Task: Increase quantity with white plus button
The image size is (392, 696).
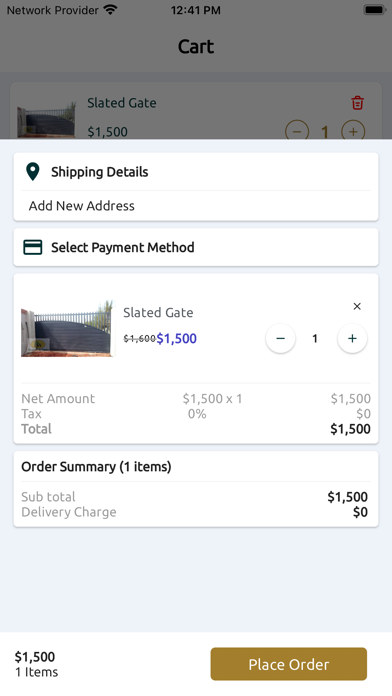Action: coord(352,339)
